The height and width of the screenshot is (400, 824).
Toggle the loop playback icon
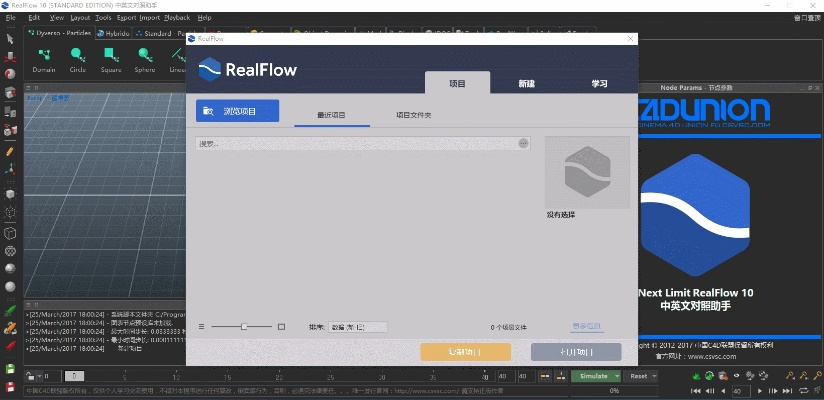pyautogui.click(x=804, y=391)
